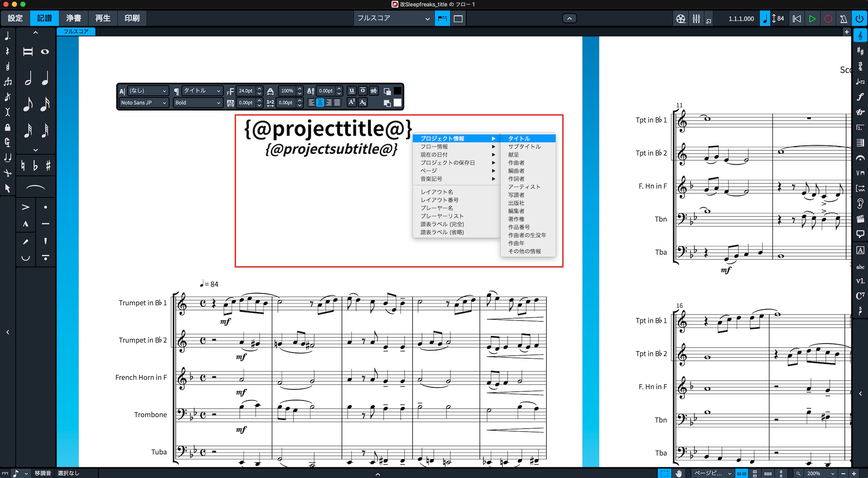This screenshot has height=478, width=868.
Task: Start playback with the play button
Action: pos(812,19)
